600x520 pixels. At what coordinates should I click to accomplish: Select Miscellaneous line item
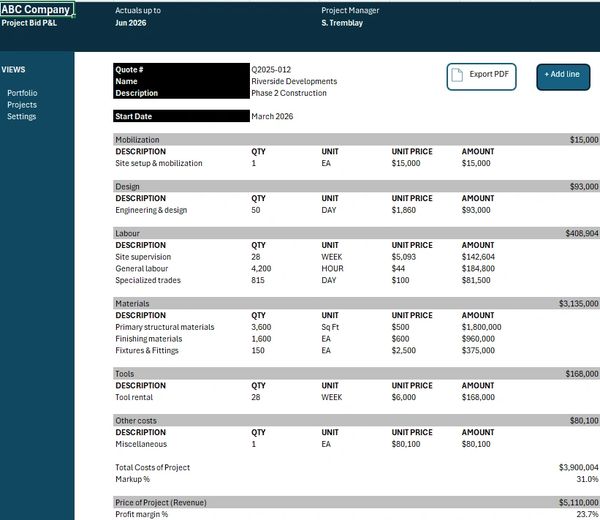click(x=141, y=444)
